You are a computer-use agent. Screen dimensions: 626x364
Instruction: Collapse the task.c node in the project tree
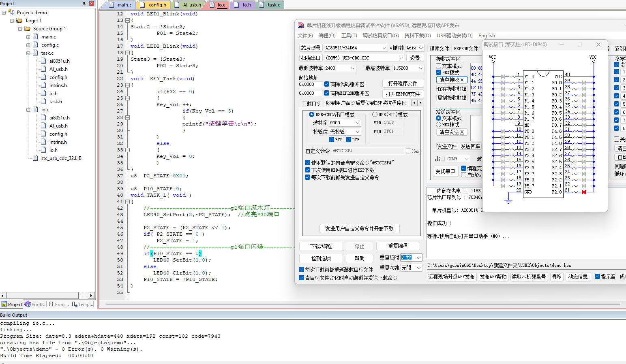(28, 53)
